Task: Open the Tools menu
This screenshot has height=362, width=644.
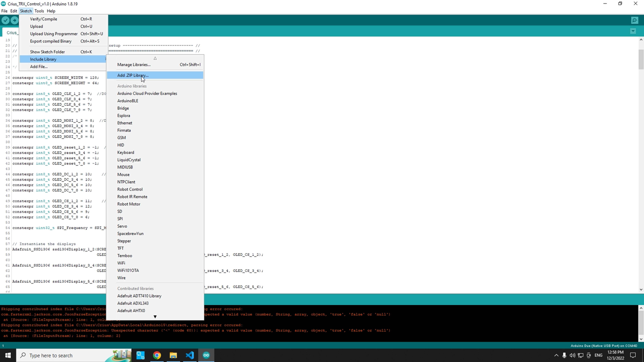Action: 39,11
